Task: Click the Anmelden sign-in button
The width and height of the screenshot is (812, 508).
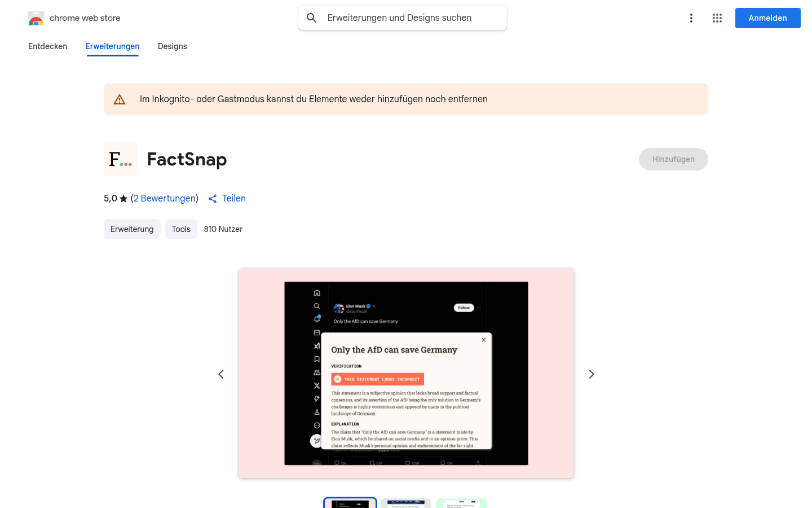Action: pyautogui.click(x=768, y=18)
